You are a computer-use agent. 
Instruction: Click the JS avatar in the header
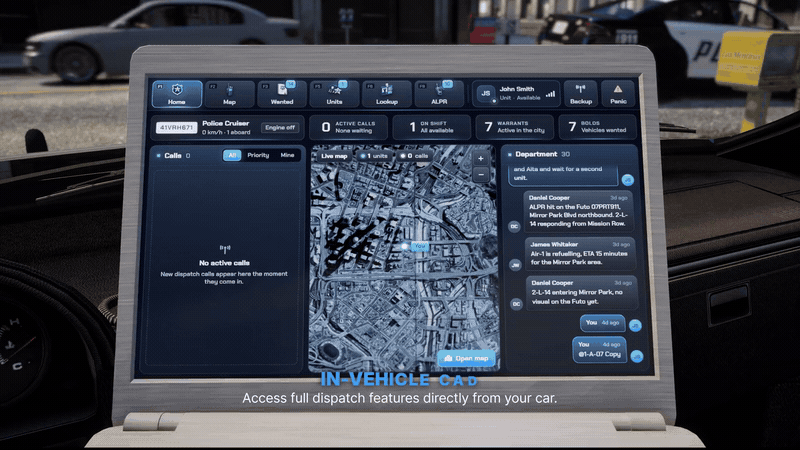click(486, 93)
